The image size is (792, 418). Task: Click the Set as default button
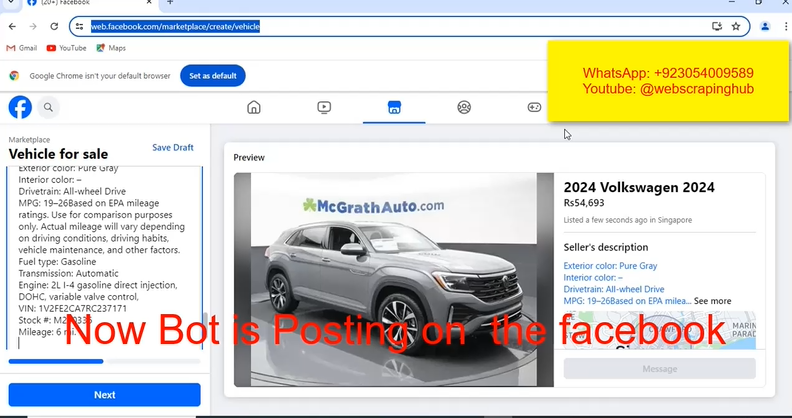212,76
